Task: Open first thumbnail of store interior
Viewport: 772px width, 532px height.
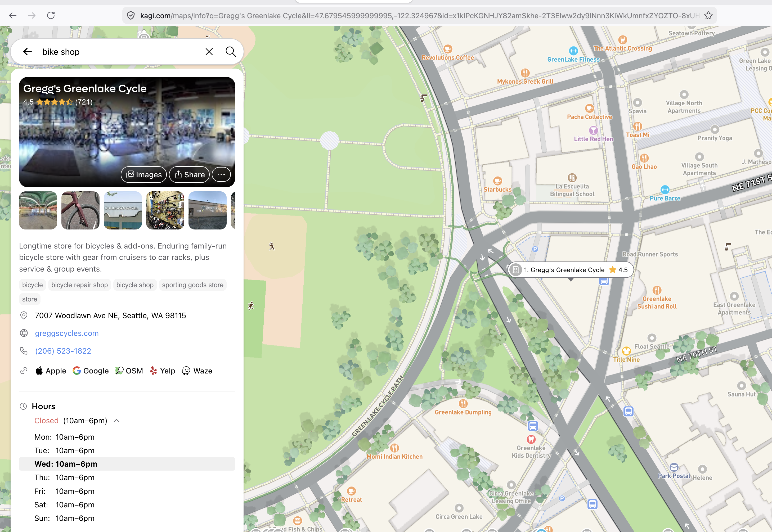Action: [38, 210]
